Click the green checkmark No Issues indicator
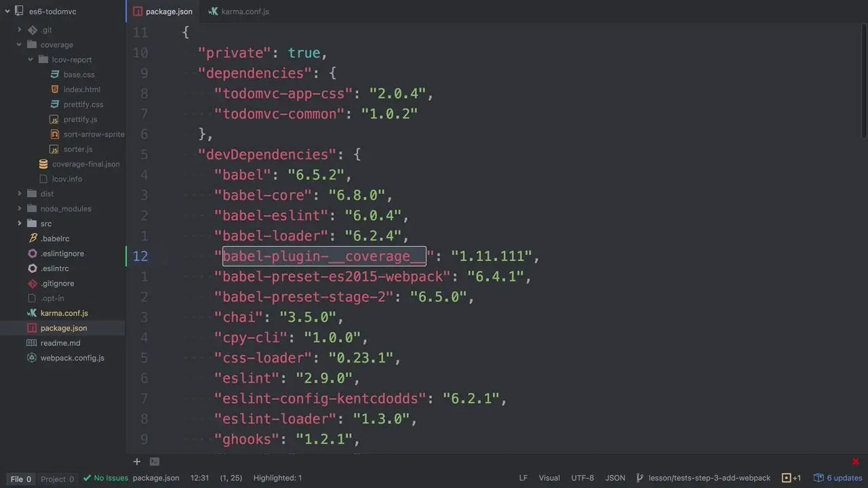868x488 pixels. click(x=105, y=478)
